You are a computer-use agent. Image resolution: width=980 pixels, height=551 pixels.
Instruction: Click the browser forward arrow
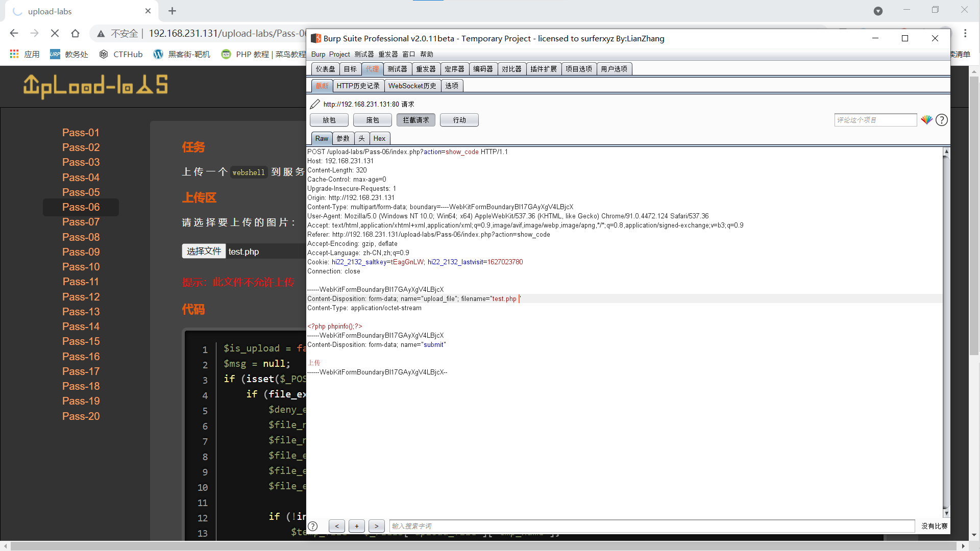click(x=34, y=33)
